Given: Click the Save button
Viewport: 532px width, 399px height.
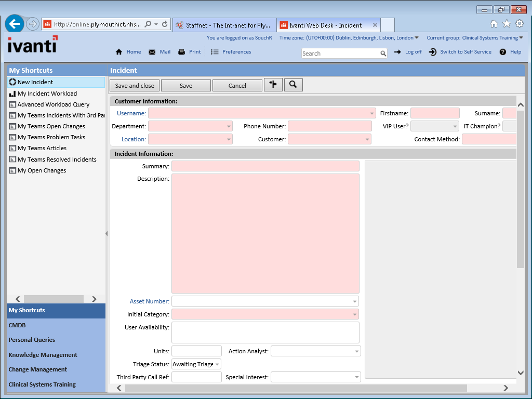Looking at the screenshot, I should click(x=186, y=86).
